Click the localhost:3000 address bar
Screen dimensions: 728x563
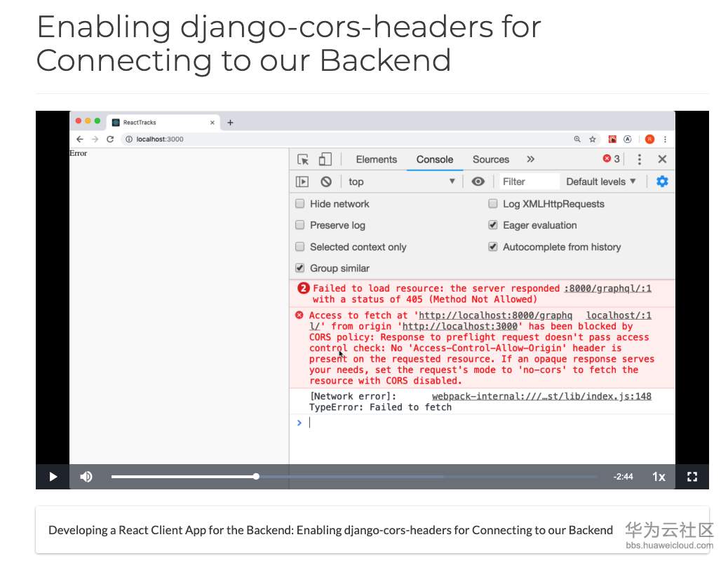click(x=344, y=140)
